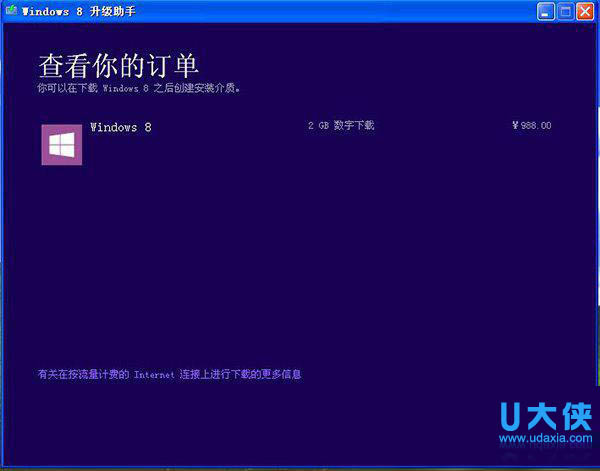The width and height of the screenshot is (600, 471).
Task: Maximize the Windows 8 upgrade assistant window
Action: [565, 11]
